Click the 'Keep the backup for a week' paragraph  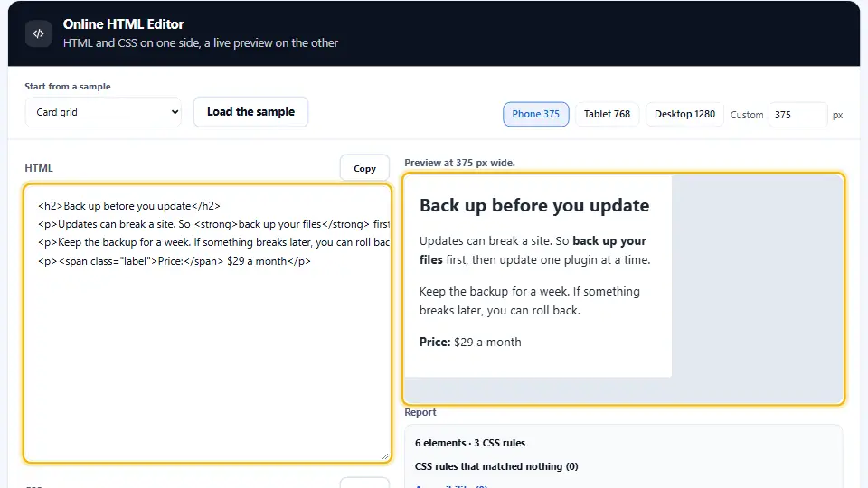(x=529, y=301)
